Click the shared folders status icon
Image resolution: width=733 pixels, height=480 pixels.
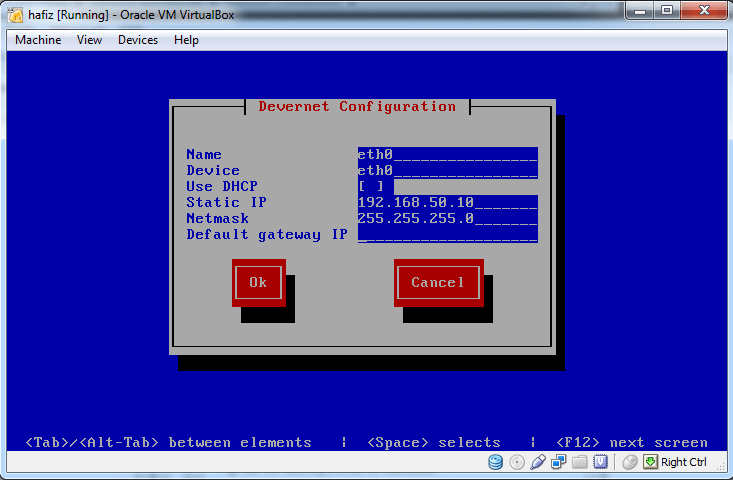pyautogui.click(x=580, y=462)
